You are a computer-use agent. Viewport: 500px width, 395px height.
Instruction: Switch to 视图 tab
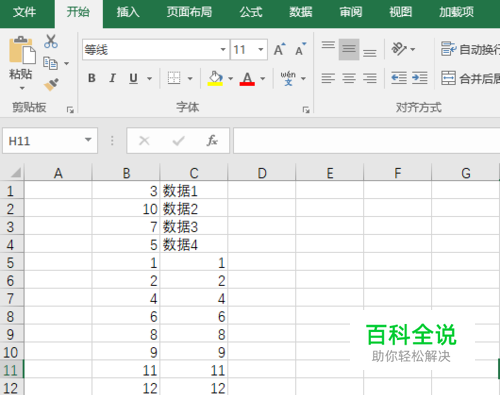401,12
